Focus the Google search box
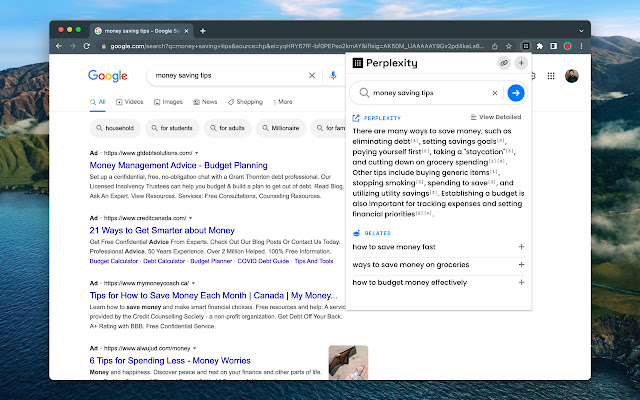 (x=229, y=76)
